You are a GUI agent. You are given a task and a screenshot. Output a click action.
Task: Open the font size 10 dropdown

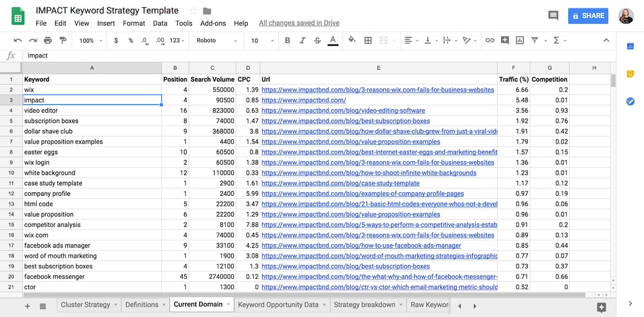[x=263, y=41]
